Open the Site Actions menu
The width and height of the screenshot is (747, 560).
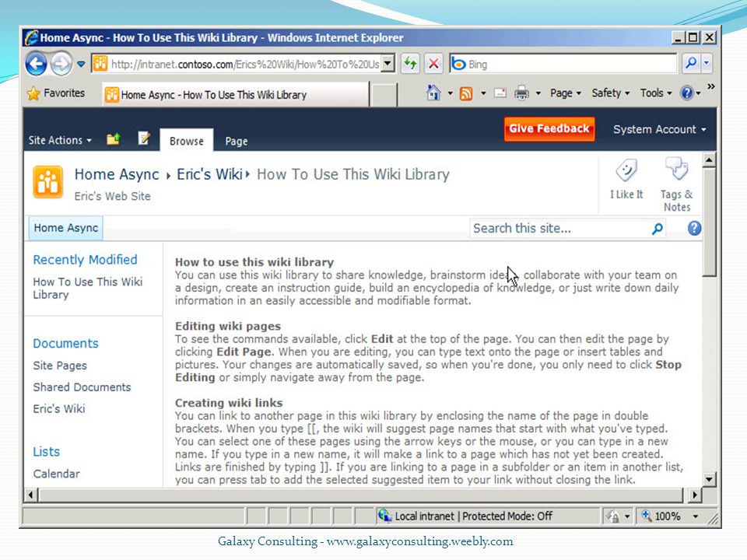coord(60,141)
